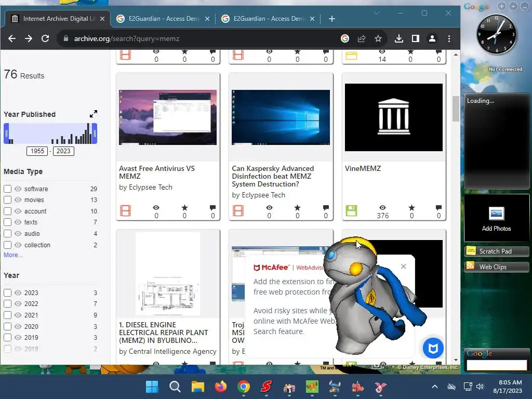Click the Google icon in address bar
The image size is (532, 399).
click(345, 38)
